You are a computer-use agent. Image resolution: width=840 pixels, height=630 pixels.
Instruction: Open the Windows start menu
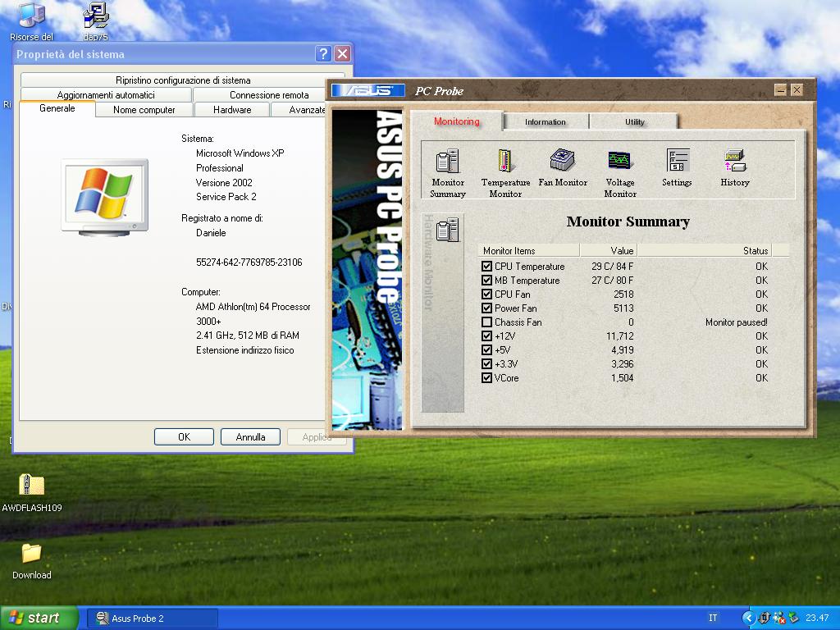pyautogui.click(x=39, y=618)
